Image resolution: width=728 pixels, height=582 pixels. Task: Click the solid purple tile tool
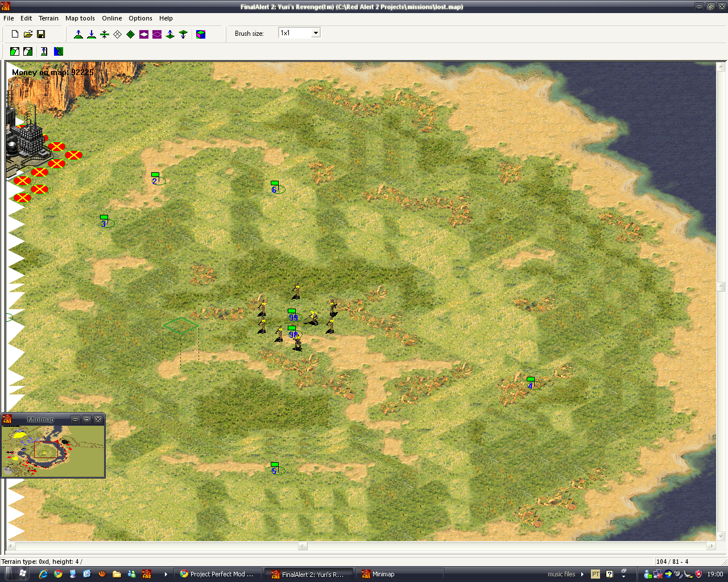144,34
